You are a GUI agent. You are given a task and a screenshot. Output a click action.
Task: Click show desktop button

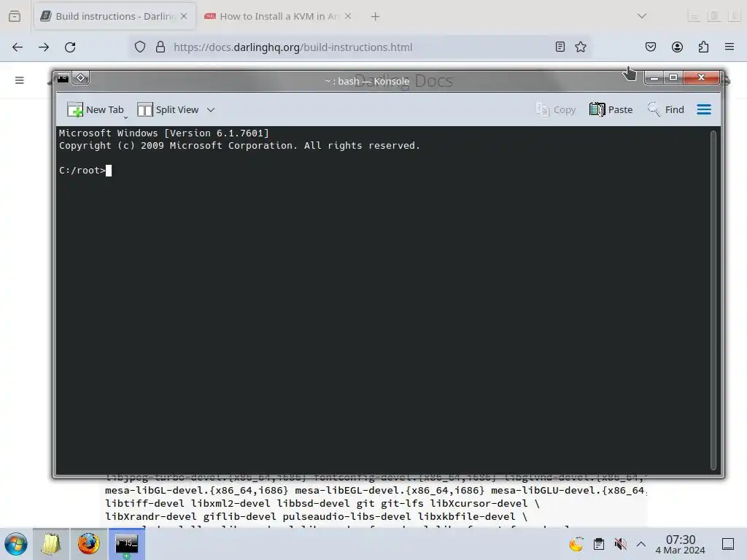pyautogui.click(x=728, y=544)
